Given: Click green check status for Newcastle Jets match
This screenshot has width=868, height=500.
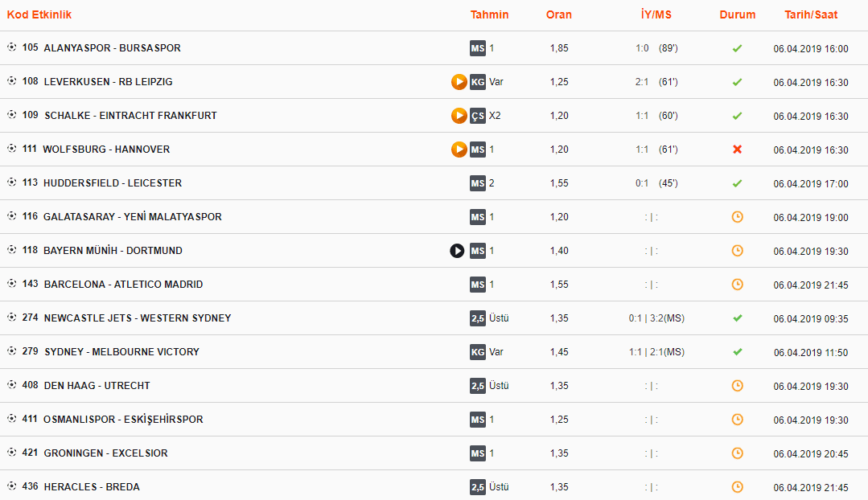Looking at the screenshot, I should 738,318.
